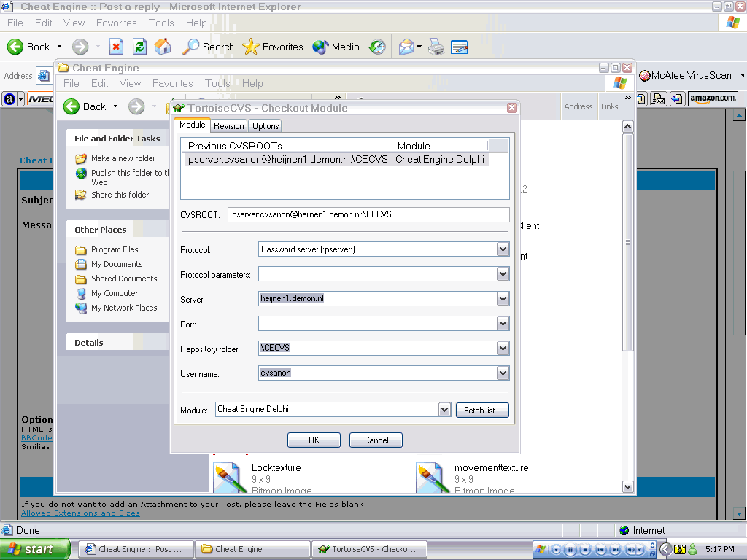
Task: Click the CVSROOT text field
Action: [368, 214]
